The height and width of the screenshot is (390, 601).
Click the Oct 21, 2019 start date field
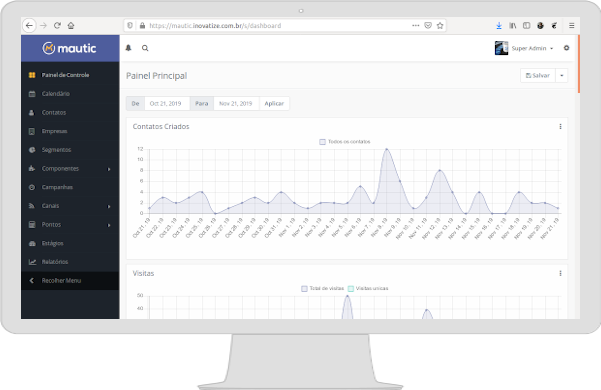pyautogui.click(x=167, y=103)
